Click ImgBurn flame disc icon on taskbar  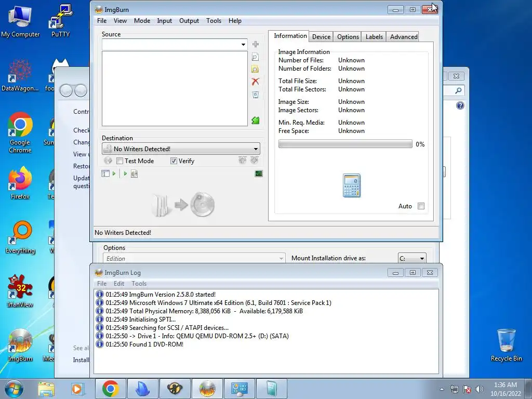tap(207, 389)
